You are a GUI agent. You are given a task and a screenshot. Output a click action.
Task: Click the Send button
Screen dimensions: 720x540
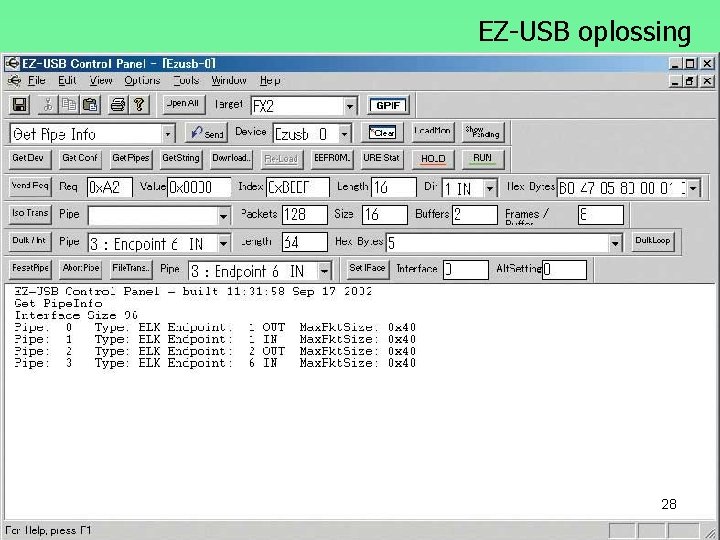coord(207,133)
